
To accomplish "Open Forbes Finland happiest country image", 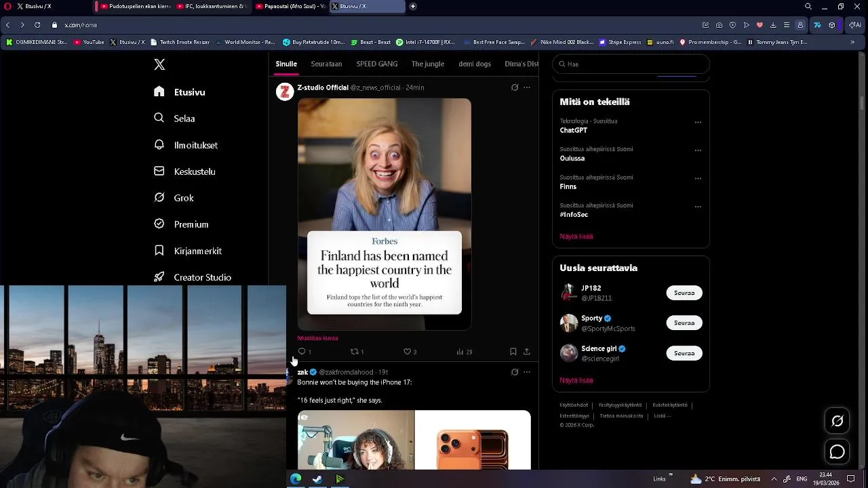I will [384, 213].
